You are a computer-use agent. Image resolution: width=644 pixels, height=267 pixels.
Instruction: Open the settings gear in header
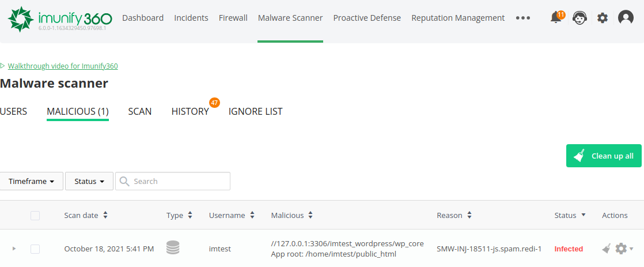[603, 18]
